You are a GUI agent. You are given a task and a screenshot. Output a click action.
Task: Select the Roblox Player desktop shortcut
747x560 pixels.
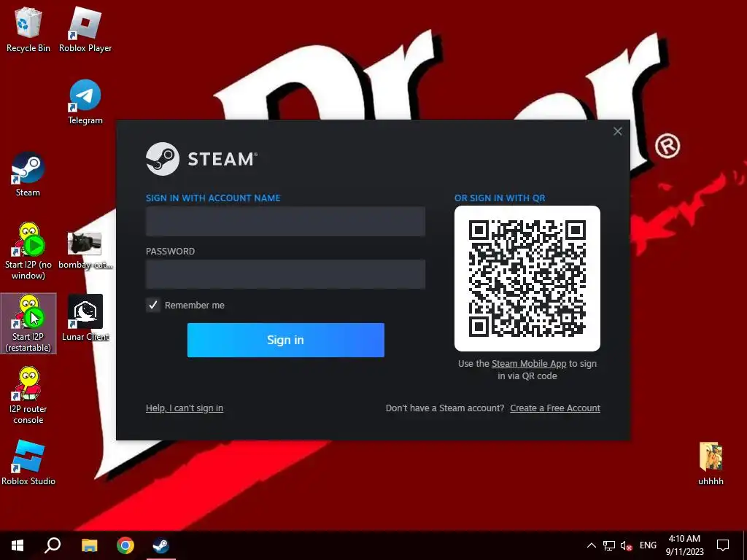tap(85, 29)
